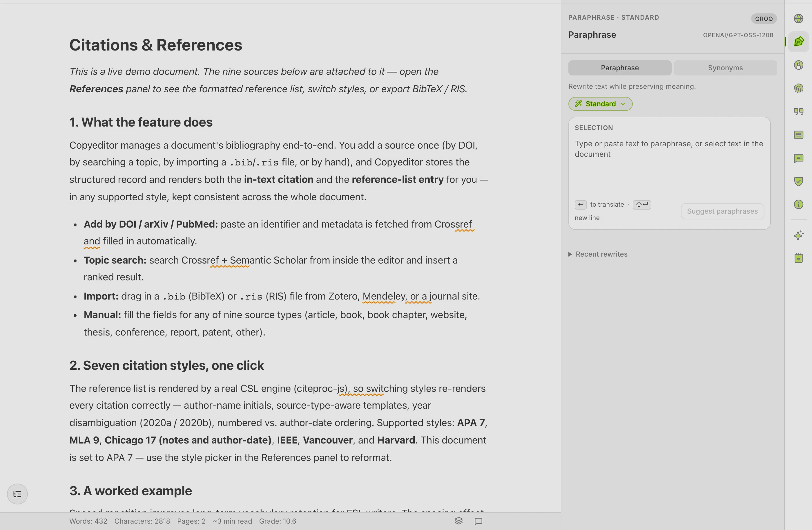Viewport: 812px width, 530px height.
Task: Click the 'PARAPHRASE · STANDARD' panel label
Action: pyautogui.click(x=613, y=18)
